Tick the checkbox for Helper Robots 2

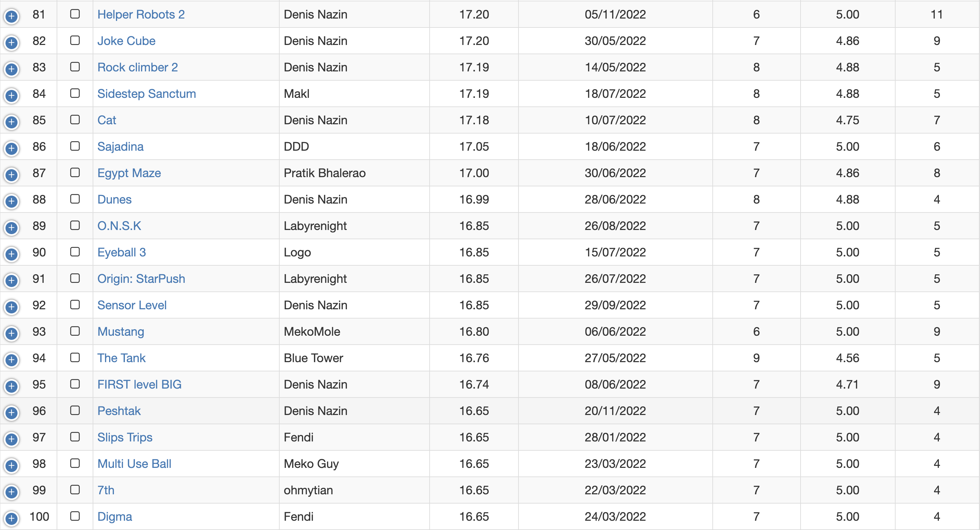75,14
